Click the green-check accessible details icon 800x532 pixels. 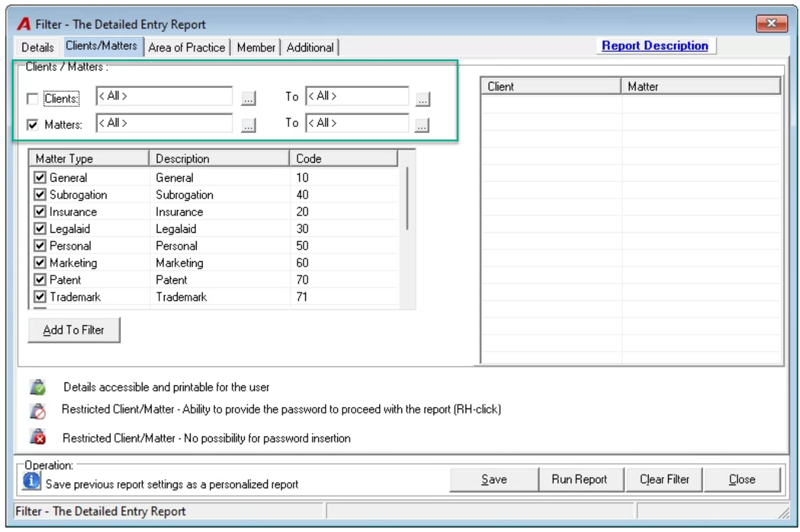pos(38,387)
